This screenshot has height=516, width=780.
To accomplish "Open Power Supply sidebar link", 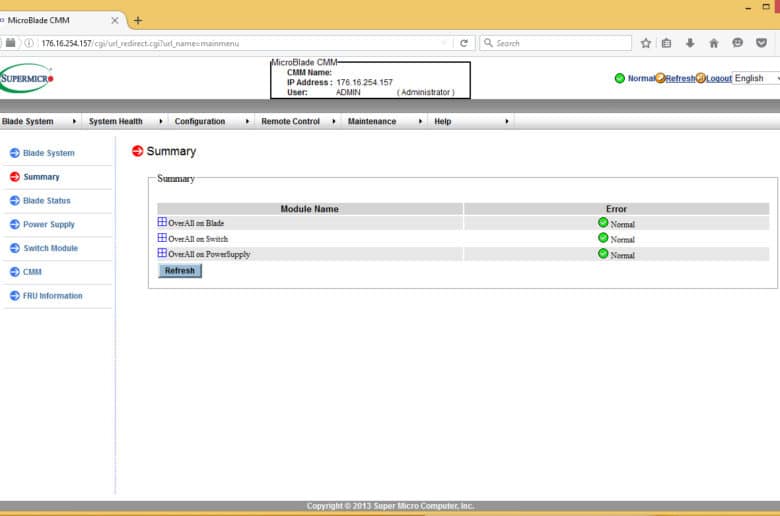I will (49, 224).
